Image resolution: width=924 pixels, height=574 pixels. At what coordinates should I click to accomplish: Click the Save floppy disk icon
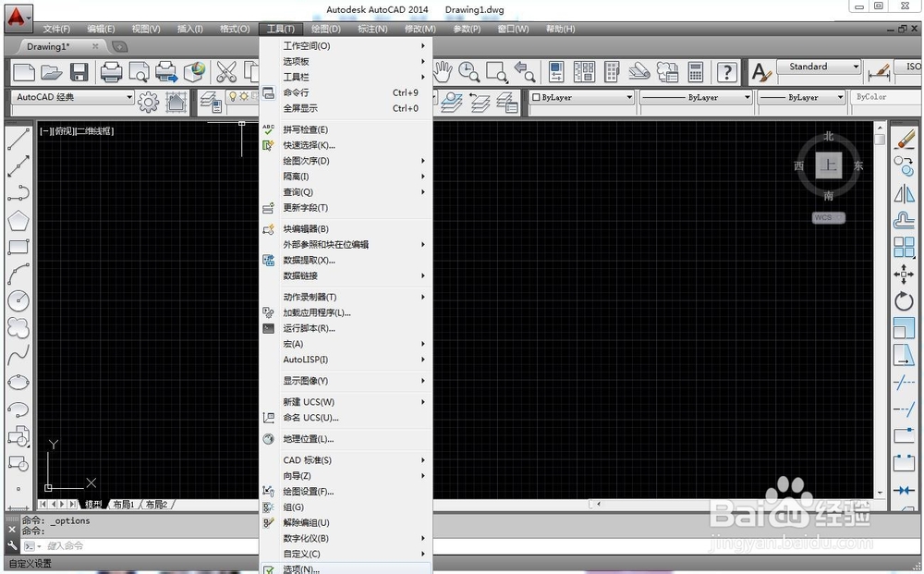(79, 72)
